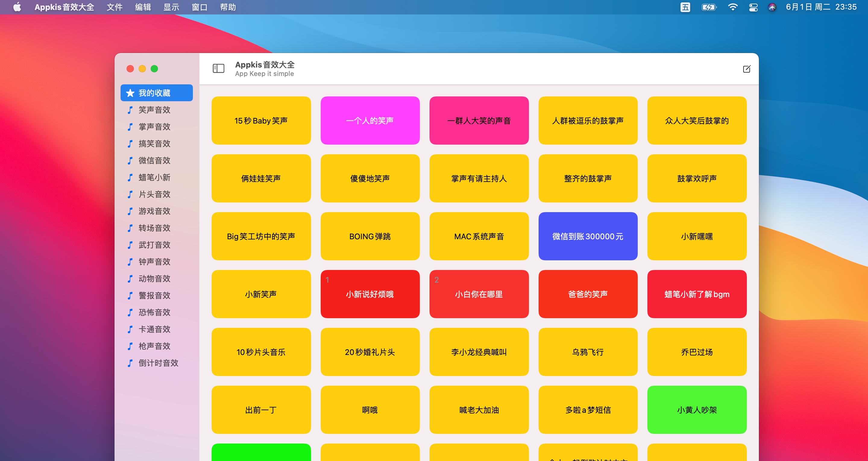
Task: Open the Apple menu
Action: point(17,7)
